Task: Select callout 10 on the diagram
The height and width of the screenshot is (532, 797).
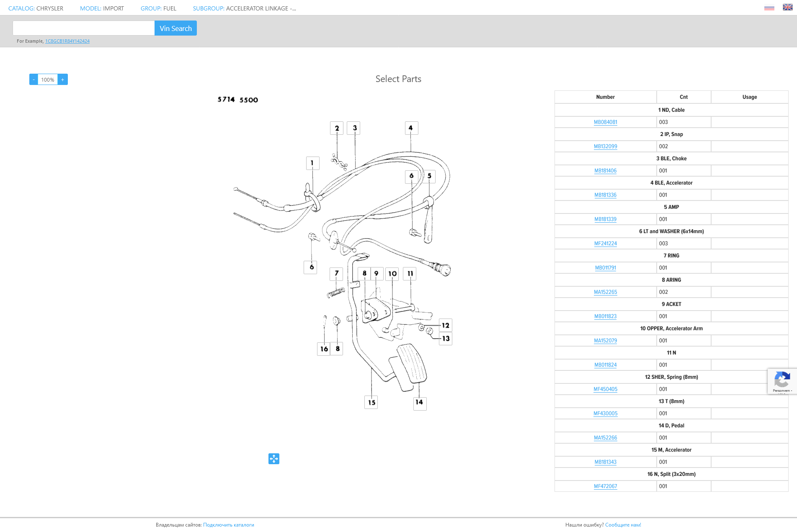Action: (x=392, y=274)
